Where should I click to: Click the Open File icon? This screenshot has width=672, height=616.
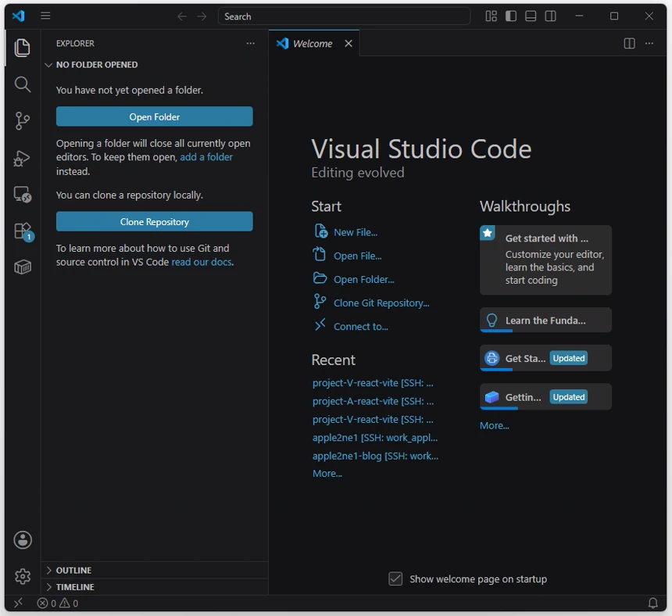[320, 254]
